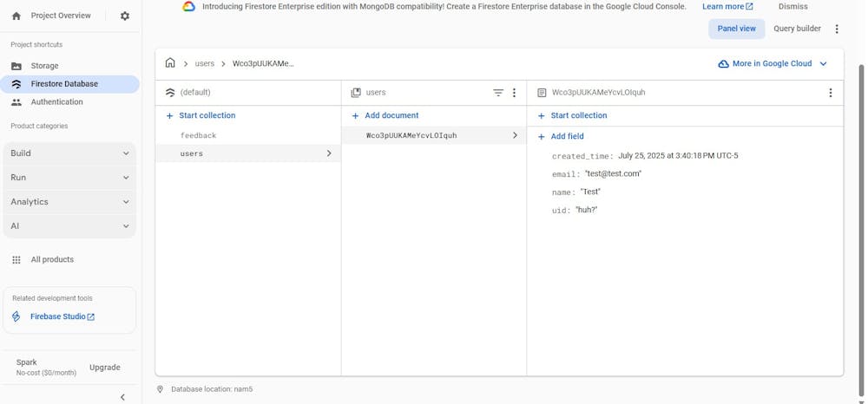Open the top-right more options menu
Viewport: 868px width, 404px height.
coord(837,29)
